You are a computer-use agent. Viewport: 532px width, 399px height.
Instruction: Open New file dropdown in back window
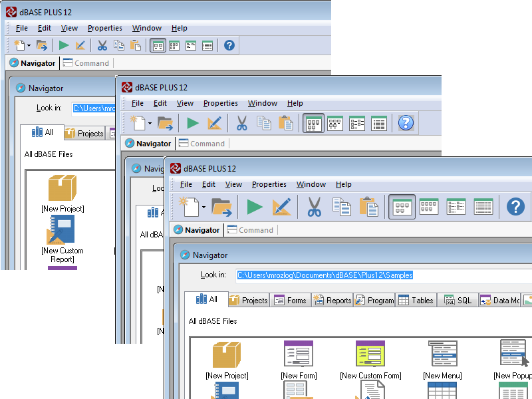click(x=29, y=45)
